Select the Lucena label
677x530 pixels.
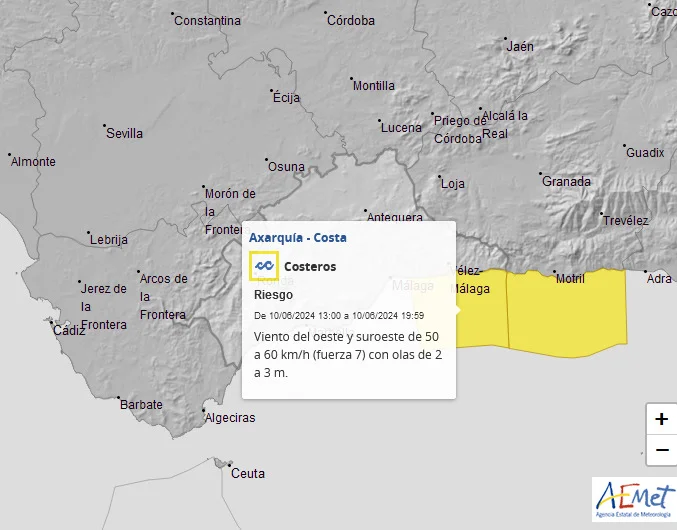(x=401, y=128)
